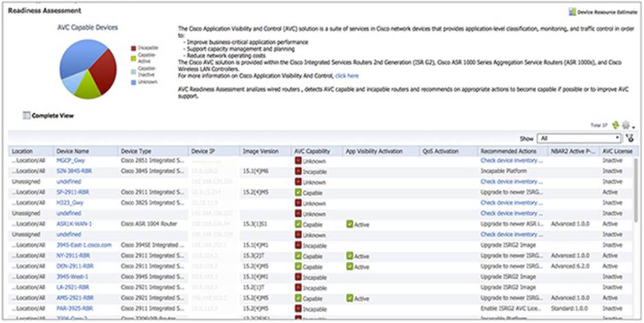Click red Unknown icon in MGCP_Gwy row
The width and height of the screenshot is (644, 323).
tap(298, 160)
